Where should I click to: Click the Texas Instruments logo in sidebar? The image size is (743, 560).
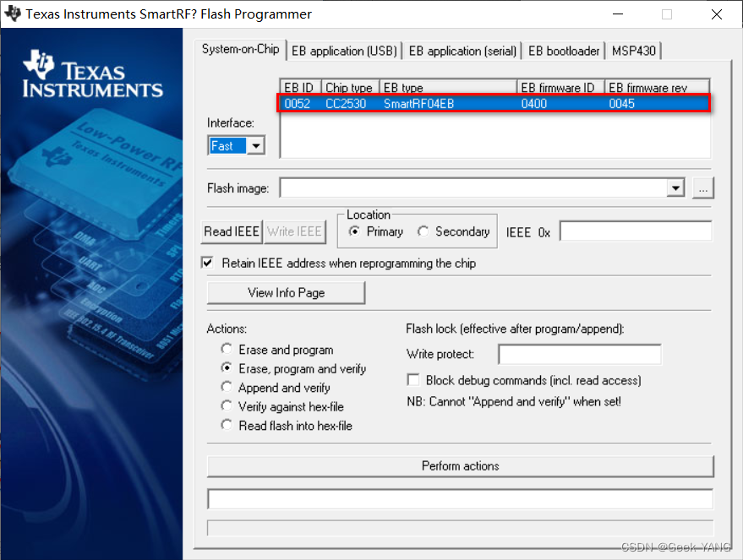[92, 73]
